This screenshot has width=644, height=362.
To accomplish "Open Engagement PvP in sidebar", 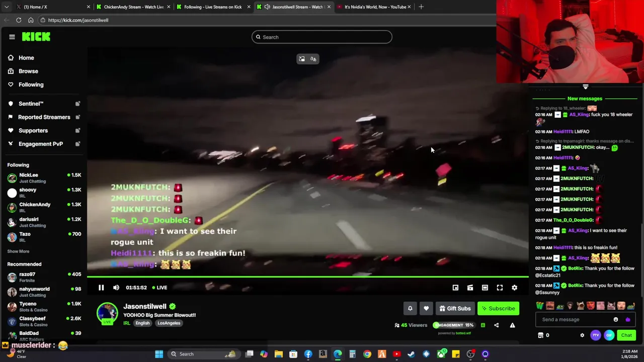I will (41, 144).
